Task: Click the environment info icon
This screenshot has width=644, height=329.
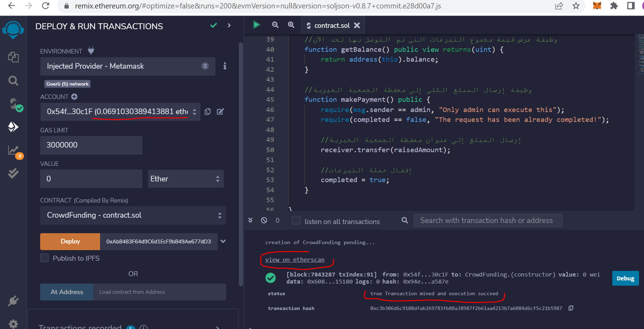Action: point(225,66)
